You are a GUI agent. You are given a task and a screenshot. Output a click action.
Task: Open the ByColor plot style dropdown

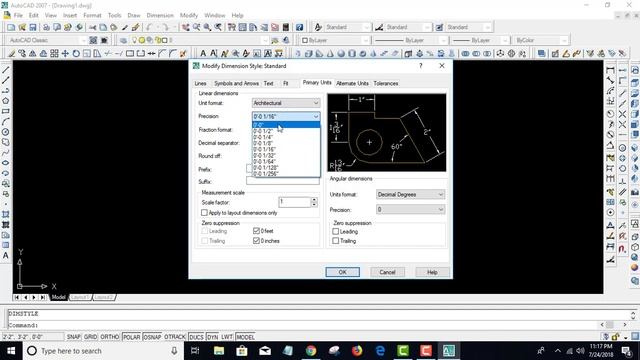coord(541,40)
